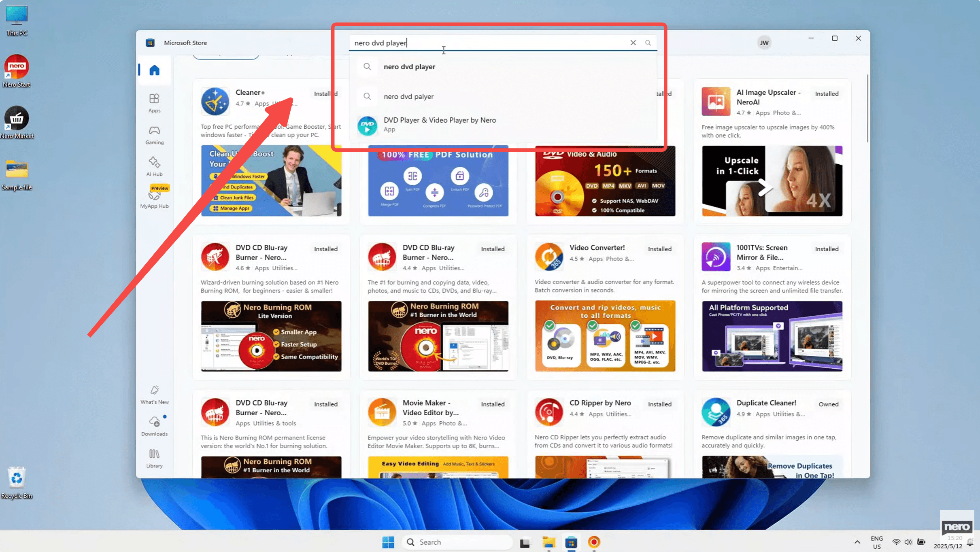Open Nero Market desktop shortcut
Image resolution: width=980 pixels, height=552 pixels.
tap(17, 123)
